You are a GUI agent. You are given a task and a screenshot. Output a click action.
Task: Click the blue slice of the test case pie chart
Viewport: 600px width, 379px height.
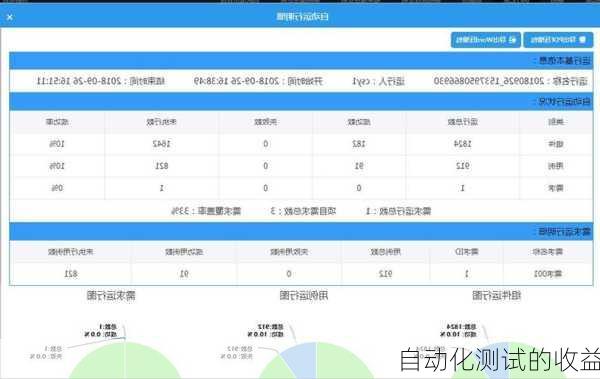pyautogui.click(x=302, y=358)
